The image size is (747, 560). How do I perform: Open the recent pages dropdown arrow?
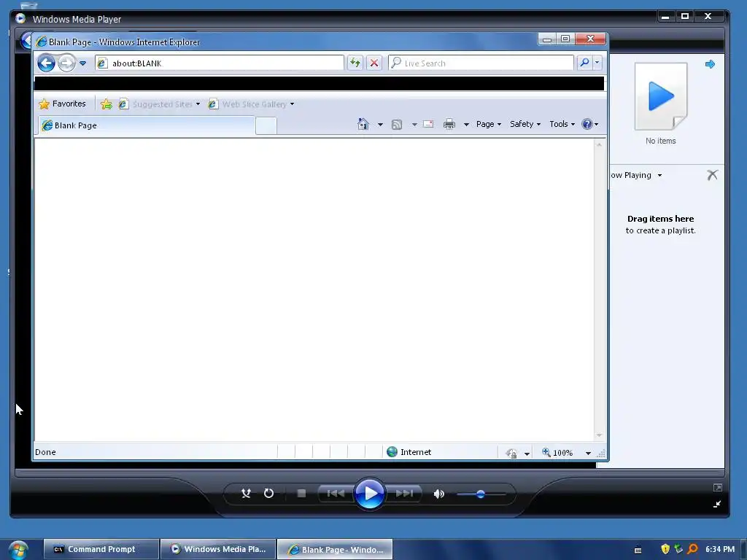[82, 63]
